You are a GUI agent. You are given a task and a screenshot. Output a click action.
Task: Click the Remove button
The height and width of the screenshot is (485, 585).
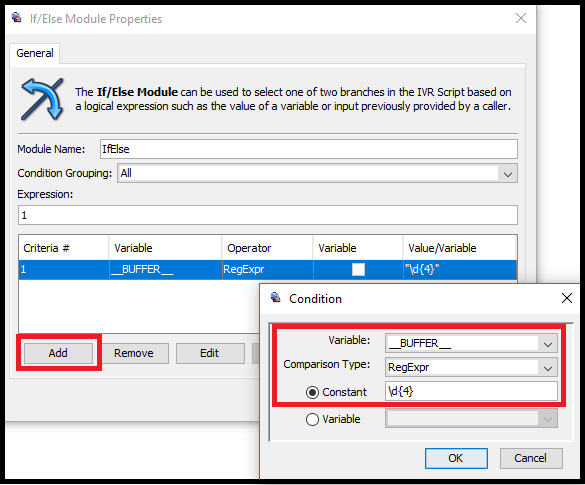[x=134, y=353]
